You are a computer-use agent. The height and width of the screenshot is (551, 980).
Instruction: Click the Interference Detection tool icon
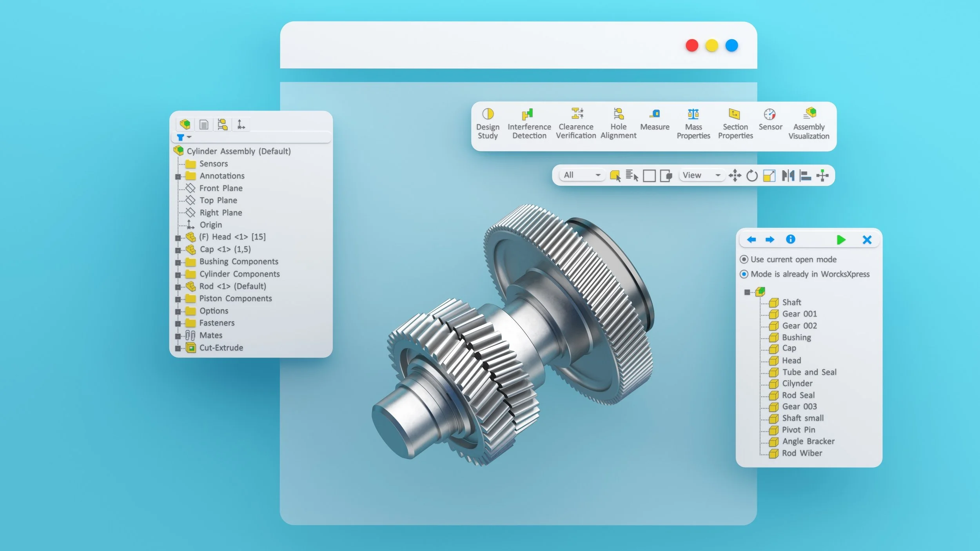528,114
